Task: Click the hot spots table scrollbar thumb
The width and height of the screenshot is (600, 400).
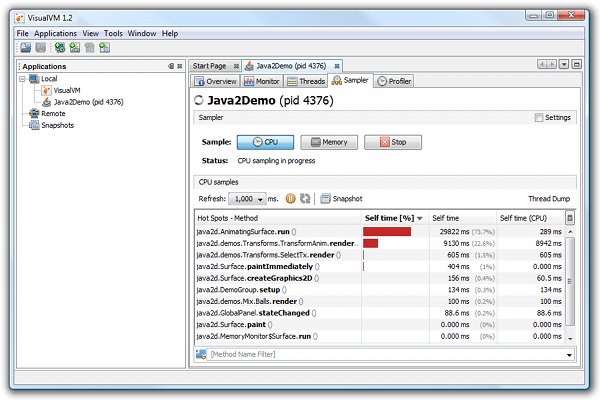Action: pyautogui.click(x=570, y=281)
